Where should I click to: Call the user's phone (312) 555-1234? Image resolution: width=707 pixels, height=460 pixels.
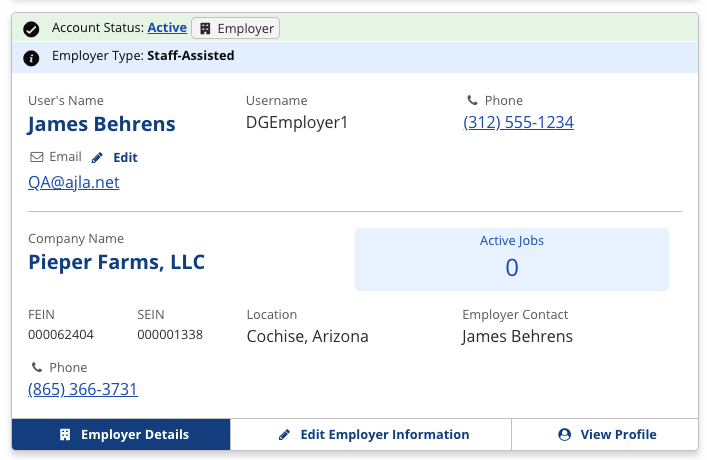519,122
